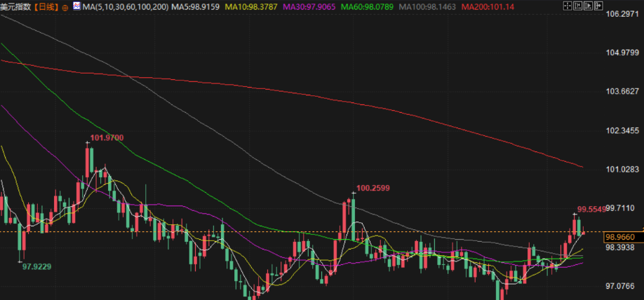Click the 美元指数 instrument title
Screen dimensions: 644x300
pos(15,6)
